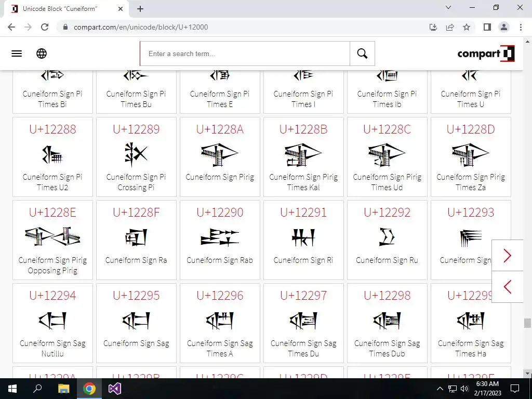Screen dimensions: 532x399
Task: Open the U+12289 Pi Crossing Pi card
Action: (136, 157)
